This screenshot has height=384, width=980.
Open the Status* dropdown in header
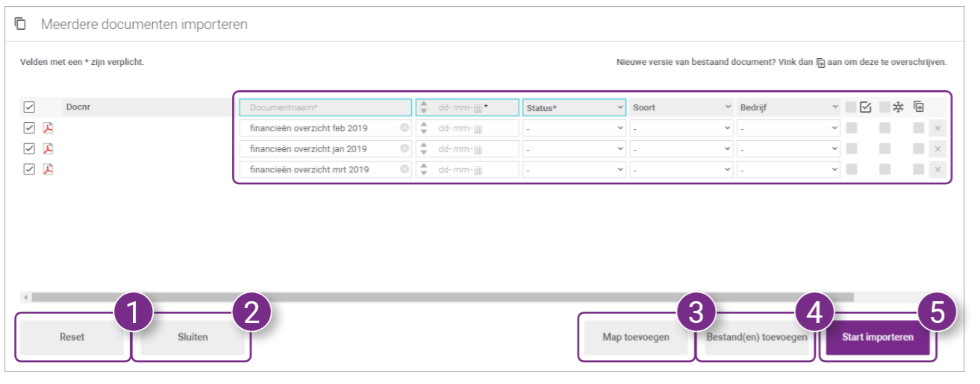tap(575, 107)
